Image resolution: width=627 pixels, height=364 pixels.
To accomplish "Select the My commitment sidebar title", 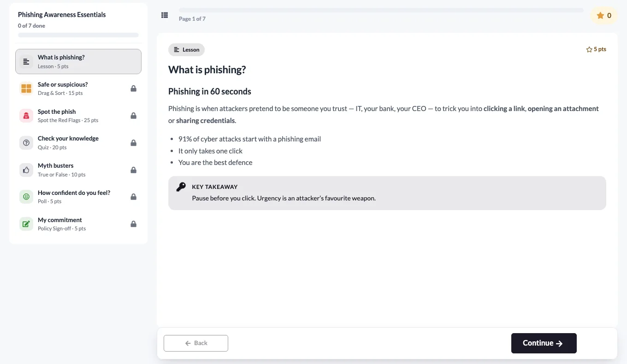I will 60,220.
